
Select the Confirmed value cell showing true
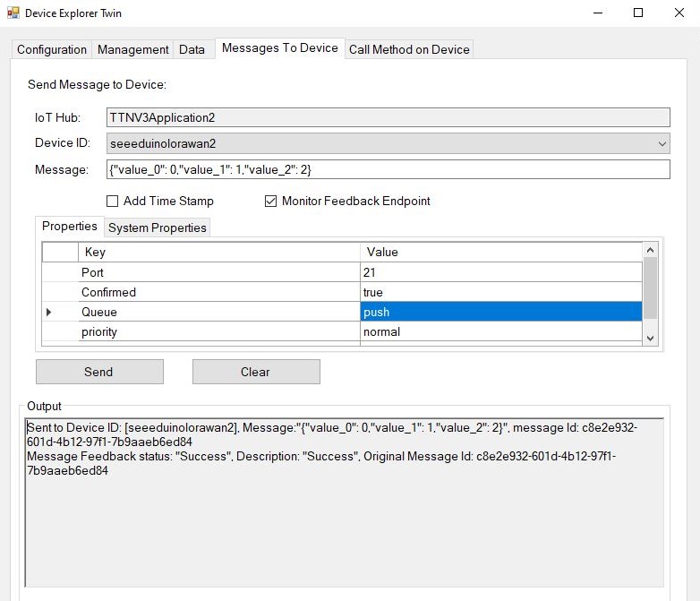coord(499,292)
